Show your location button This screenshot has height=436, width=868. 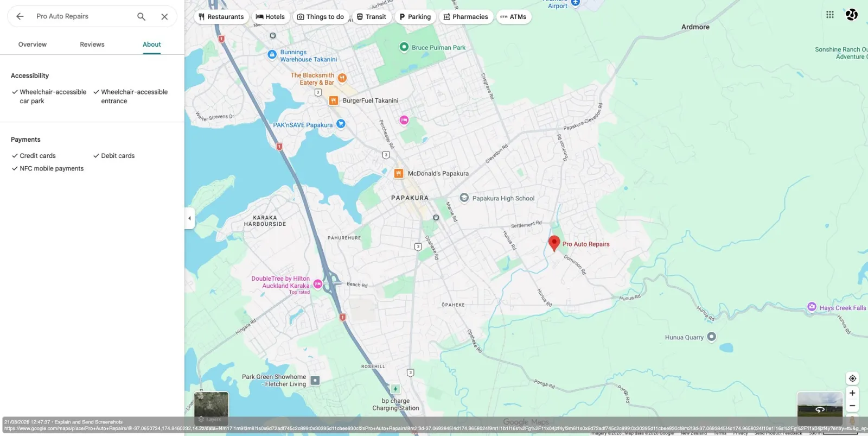[852, 378]
